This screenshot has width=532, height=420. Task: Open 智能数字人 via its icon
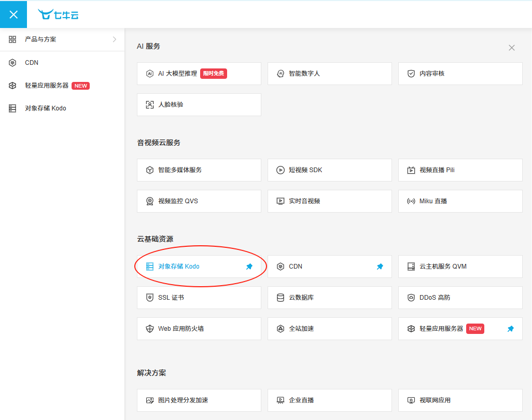tap(281, 73)
